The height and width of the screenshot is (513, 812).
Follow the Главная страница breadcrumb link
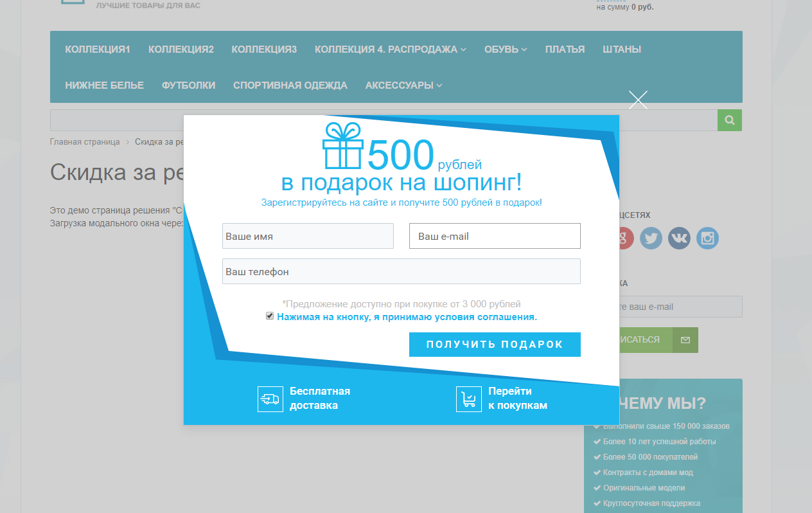tap(85, 142)
